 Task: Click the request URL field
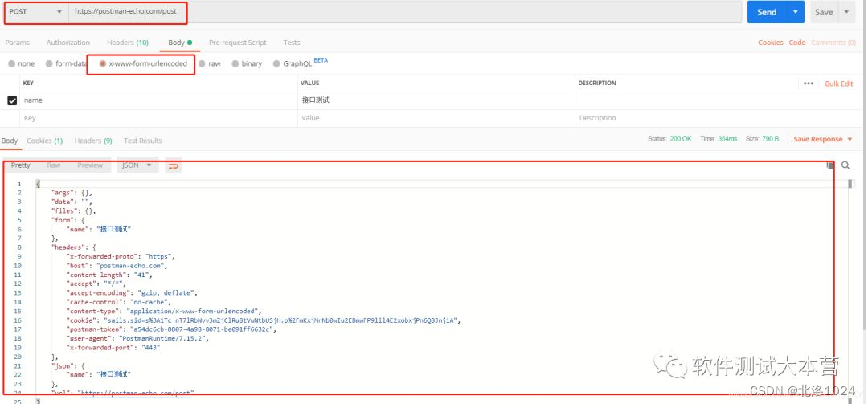(404, 11)
